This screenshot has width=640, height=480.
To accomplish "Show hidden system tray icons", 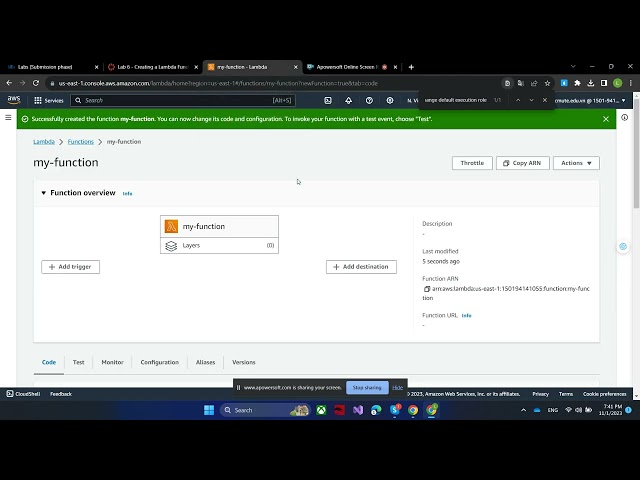I will [x=524, y=410].
